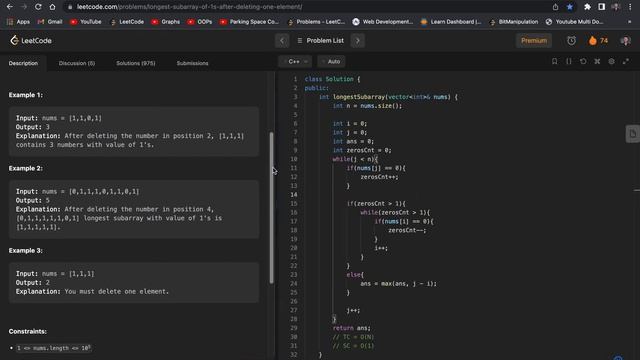The height and width of the screenshot is (360, 640).
Task: Open browser home page
Action: (x=52, y=7)
